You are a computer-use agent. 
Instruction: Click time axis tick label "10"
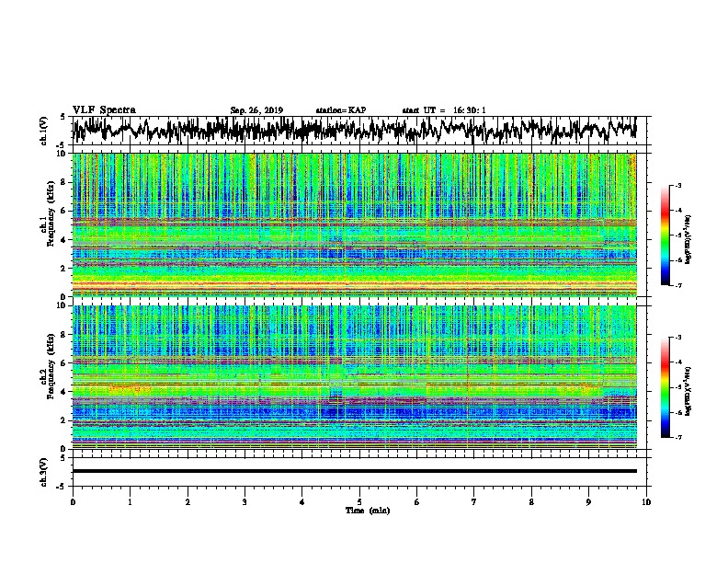(646, 501)
